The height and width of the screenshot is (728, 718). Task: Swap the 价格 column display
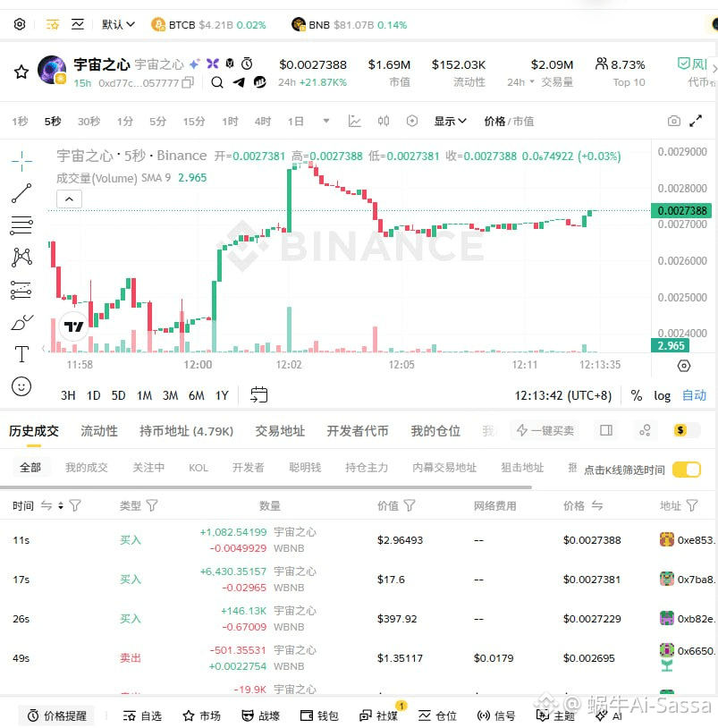tap(597, 505)
